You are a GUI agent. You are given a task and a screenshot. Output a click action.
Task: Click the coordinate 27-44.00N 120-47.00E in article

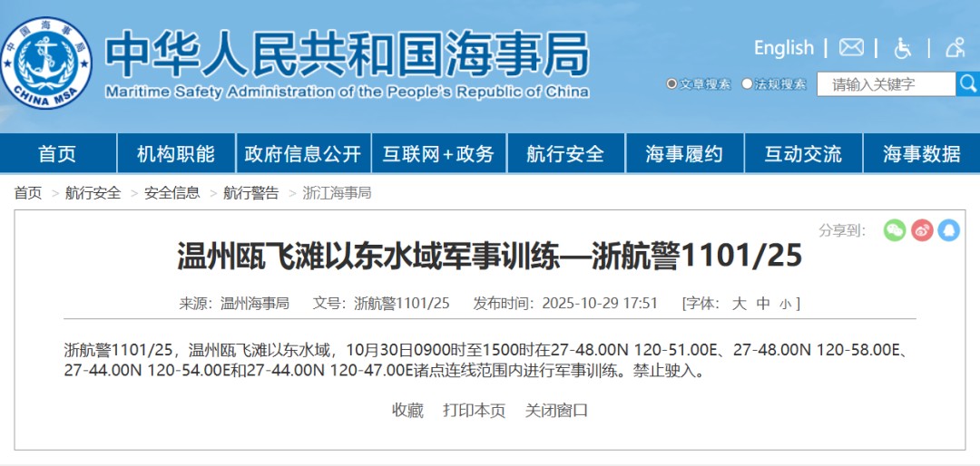click(x=329, y=371)
